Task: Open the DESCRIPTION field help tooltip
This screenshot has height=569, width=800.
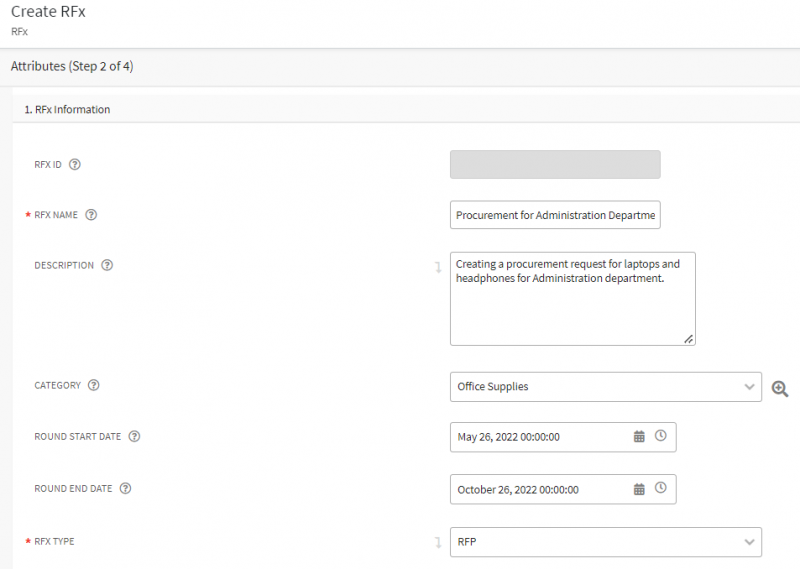Action: (107, 266)
